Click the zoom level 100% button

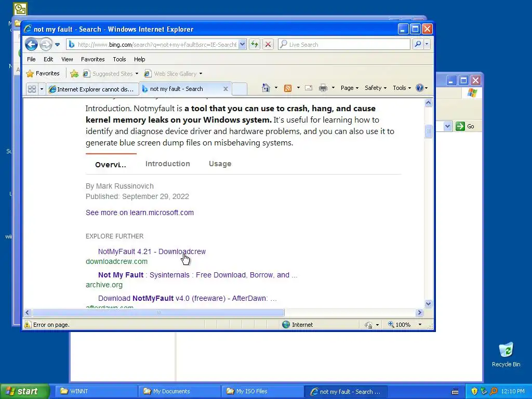click(x=400, y=325)
